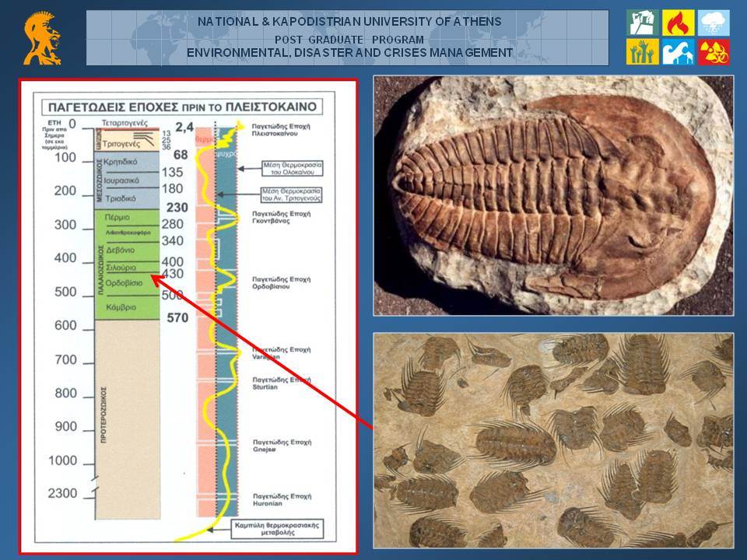Click the Παγετώδης Εποχή Varagian label

click(281, 353)
